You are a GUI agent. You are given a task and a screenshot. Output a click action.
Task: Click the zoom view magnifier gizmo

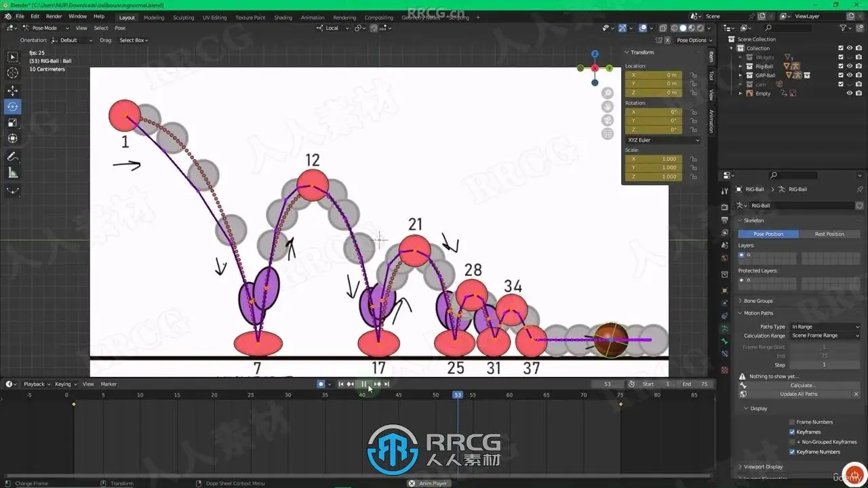click(608, 93)
